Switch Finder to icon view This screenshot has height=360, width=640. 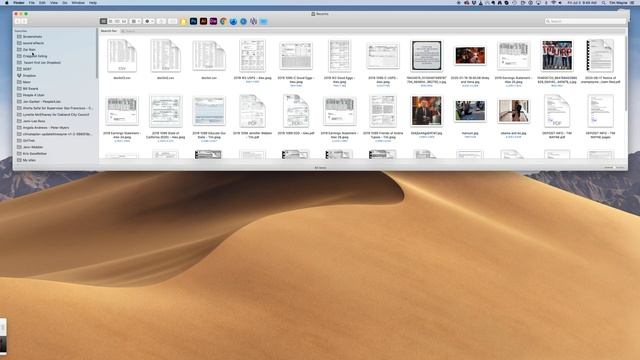tap(104, 21)
